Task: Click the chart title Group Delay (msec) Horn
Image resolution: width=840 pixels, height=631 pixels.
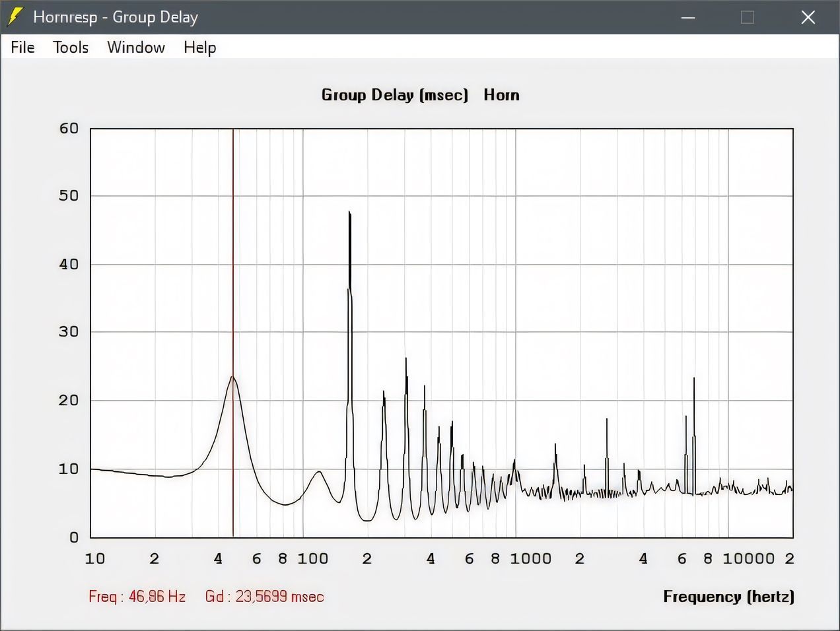Action: 420,95
